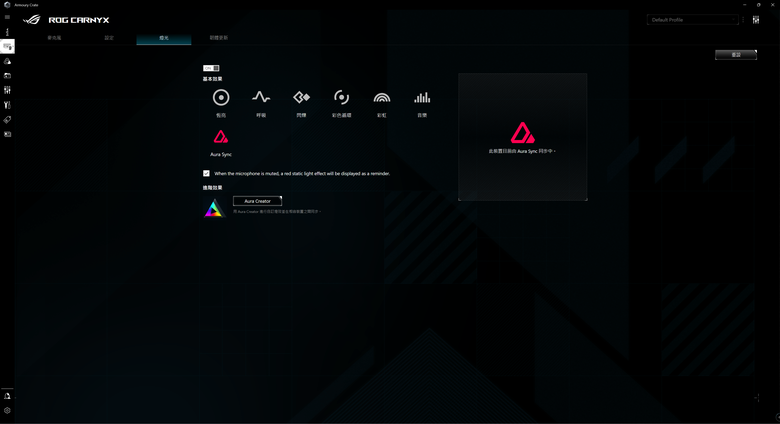Click the Aura Sync preview panel

[522, 137]
